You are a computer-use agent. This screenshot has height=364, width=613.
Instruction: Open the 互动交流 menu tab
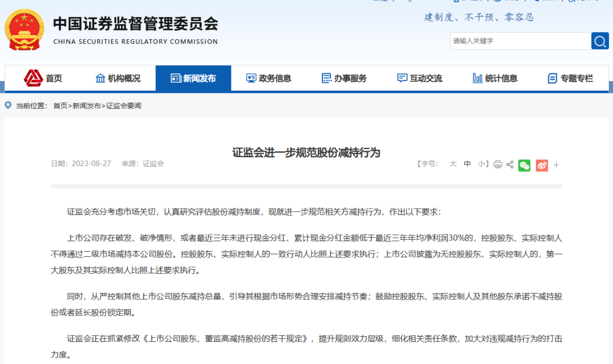click(x=419, y=78)
